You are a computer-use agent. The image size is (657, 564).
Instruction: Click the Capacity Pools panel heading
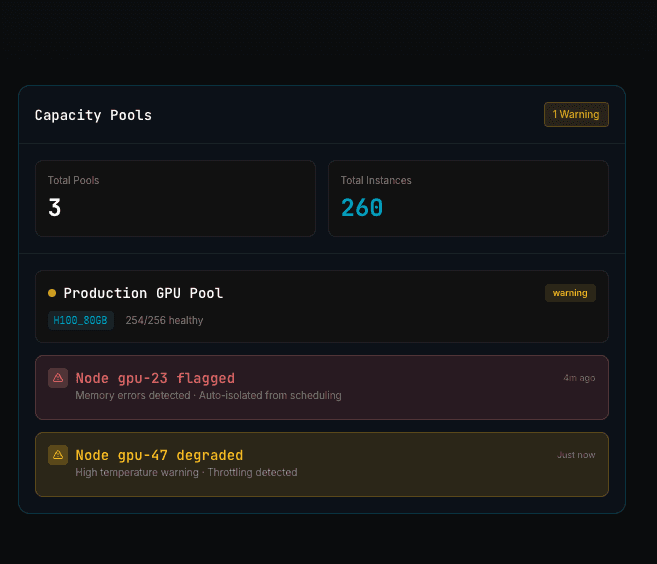pyautogui.click(x=93, y=115)
